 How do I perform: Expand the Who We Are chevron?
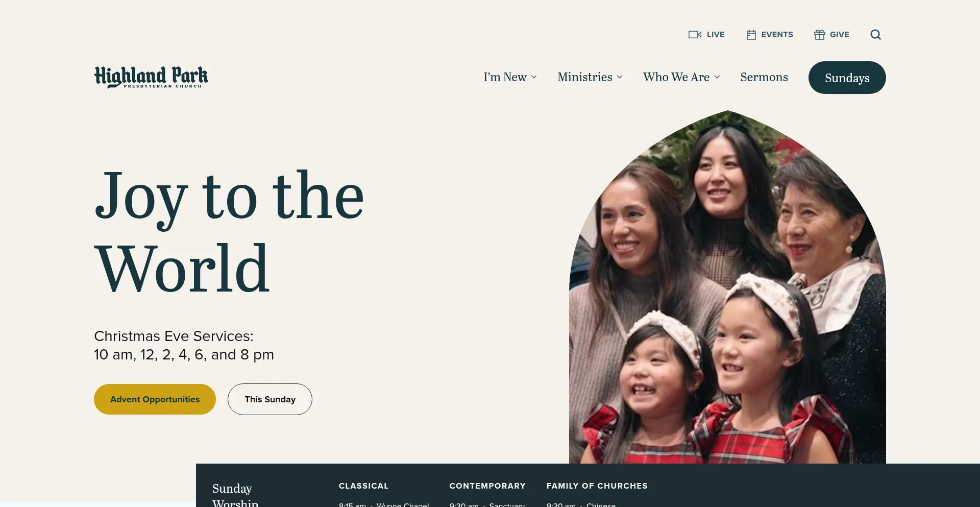717,77
